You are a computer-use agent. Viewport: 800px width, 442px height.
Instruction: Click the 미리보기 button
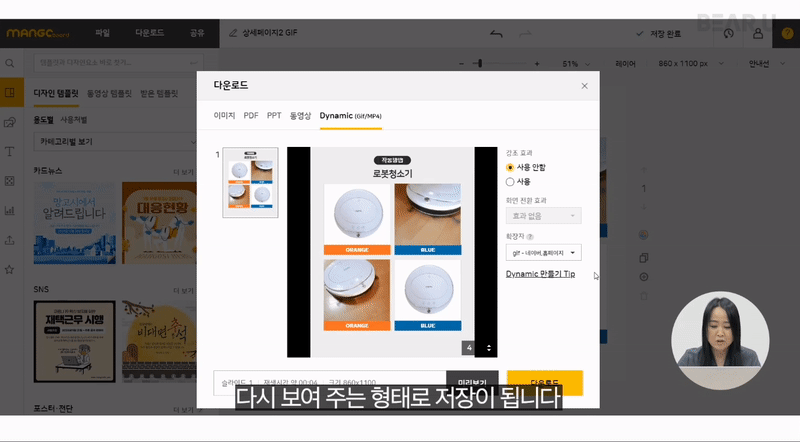click(472, 383)
